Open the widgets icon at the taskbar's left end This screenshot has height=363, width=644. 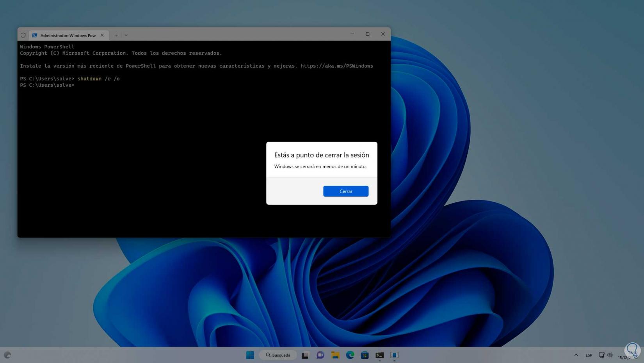click(x=7, y=355)
